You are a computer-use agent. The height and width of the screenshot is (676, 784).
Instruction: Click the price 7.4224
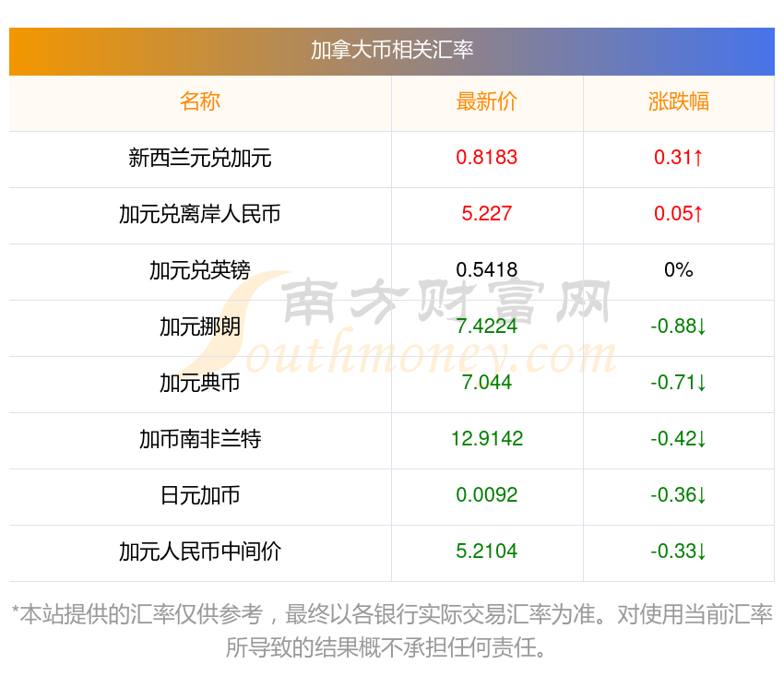click(486, 326)
